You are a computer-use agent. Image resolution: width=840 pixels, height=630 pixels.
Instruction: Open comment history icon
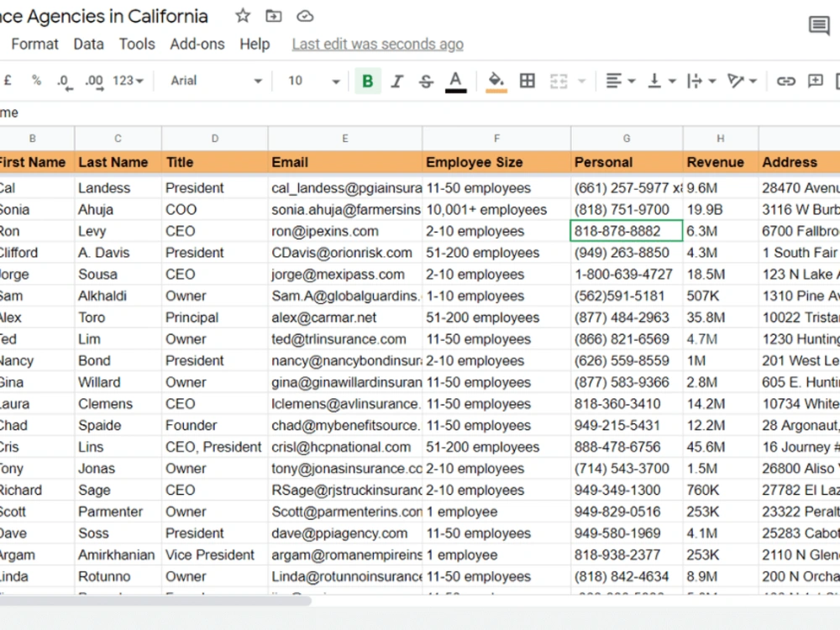(819, 25)
